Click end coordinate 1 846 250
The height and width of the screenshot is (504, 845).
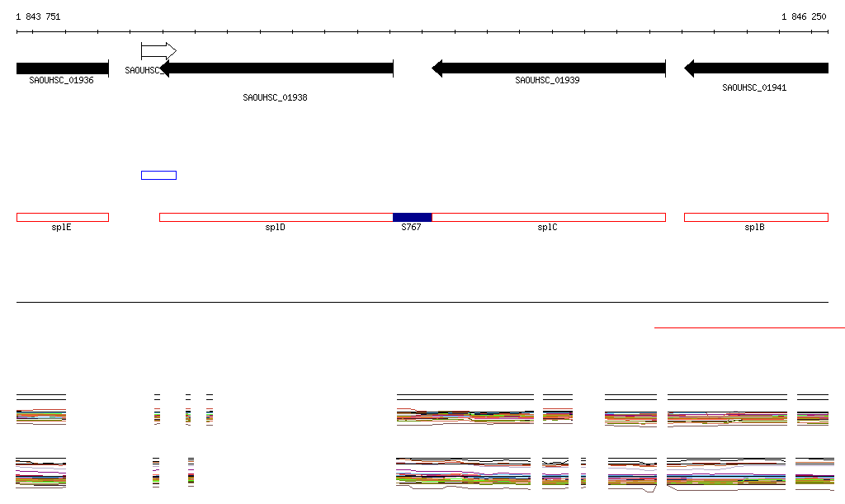(x=804, y=16)
